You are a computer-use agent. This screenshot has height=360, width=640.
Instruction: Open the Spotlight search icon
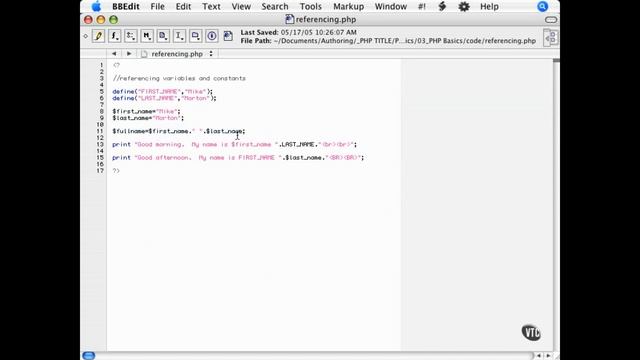(542, 7)
